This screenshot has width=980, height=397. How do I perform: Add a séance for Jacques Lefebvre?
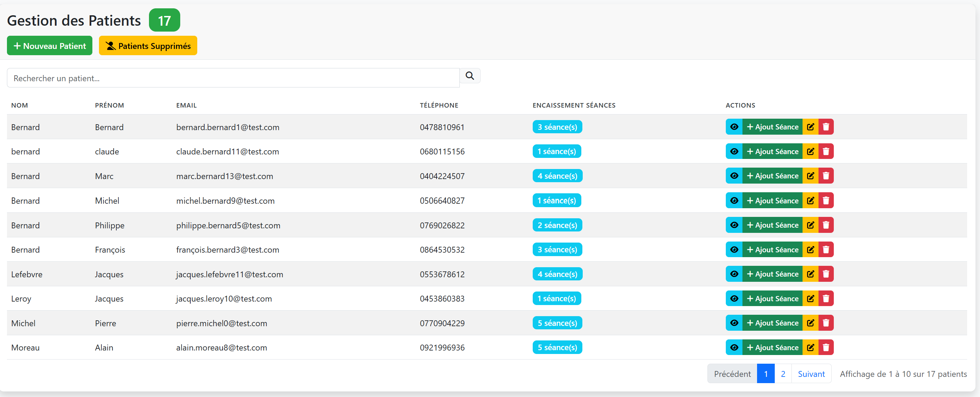(x=772, y=274)
